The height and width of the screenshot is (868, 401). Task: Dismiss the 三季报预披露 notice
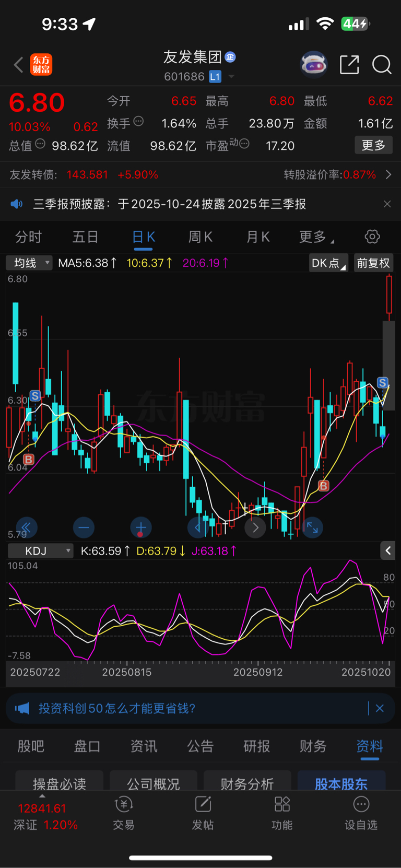coord(387,204)
